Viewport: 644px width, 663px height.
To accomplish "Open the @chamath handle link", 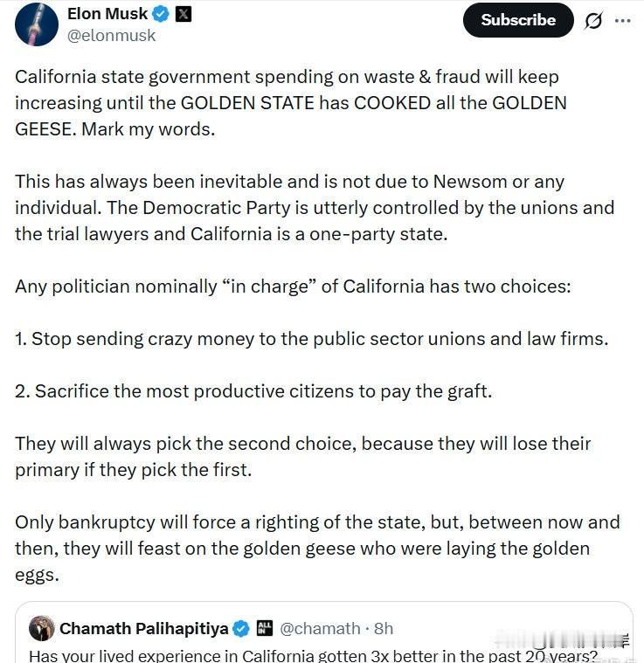I will [x=320, y=628].
